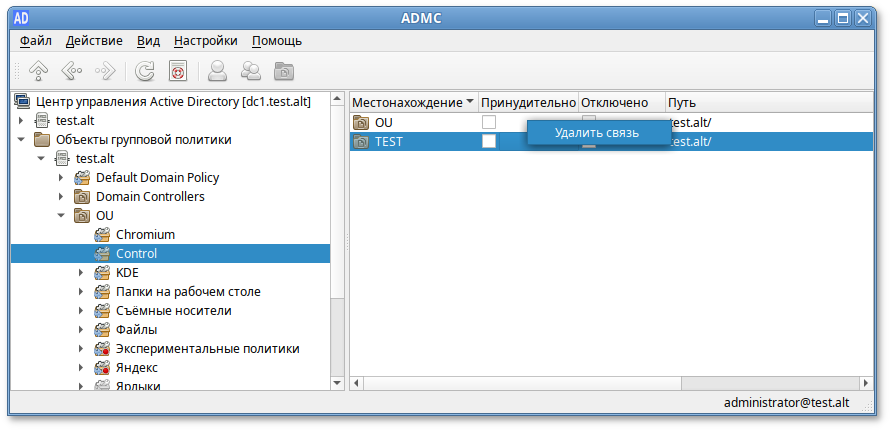Click the KDE policy icon
The image size is (890, 430).
coord(102,273)
